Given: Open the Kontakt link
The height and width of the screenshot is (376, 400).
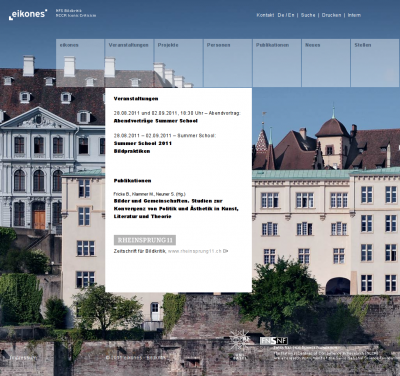Looking at the screenshot, I should (x=265, y=15).
